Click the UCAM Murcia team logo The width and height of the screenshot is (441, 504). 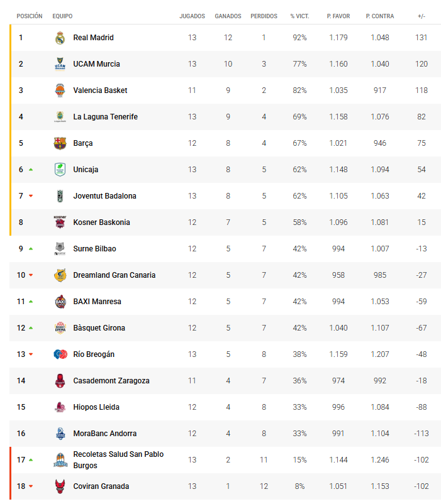click(x=60, y=64)
